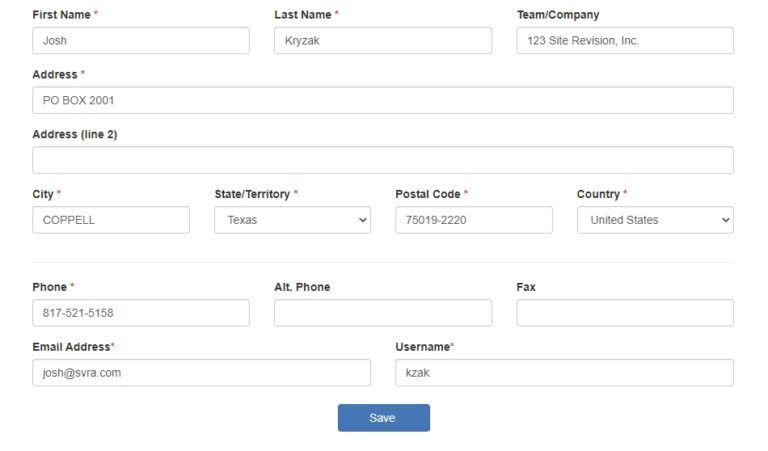
Task: Click the Email Address label text
Action: [x=72, y=347]
